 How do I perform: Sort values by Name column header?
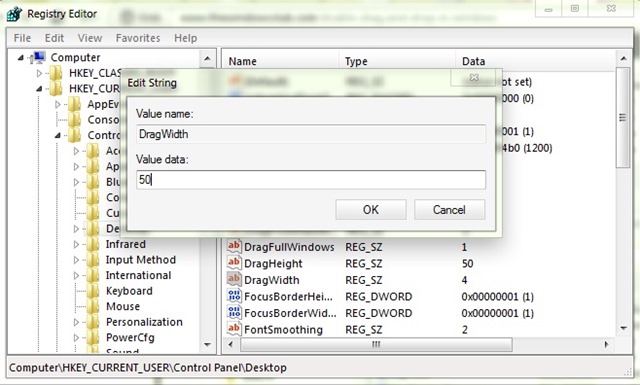coord(281,61)
